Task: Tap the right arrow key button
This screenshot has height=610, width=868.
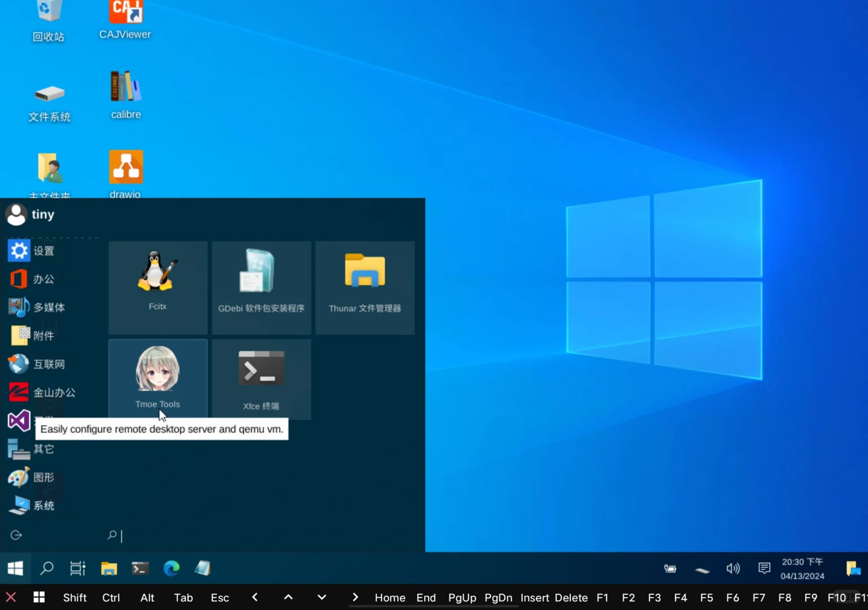Action: pos(355,597)
